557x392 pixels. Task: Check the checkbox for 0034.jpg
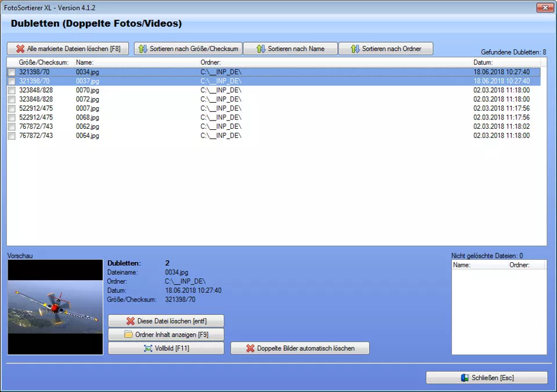12,72
